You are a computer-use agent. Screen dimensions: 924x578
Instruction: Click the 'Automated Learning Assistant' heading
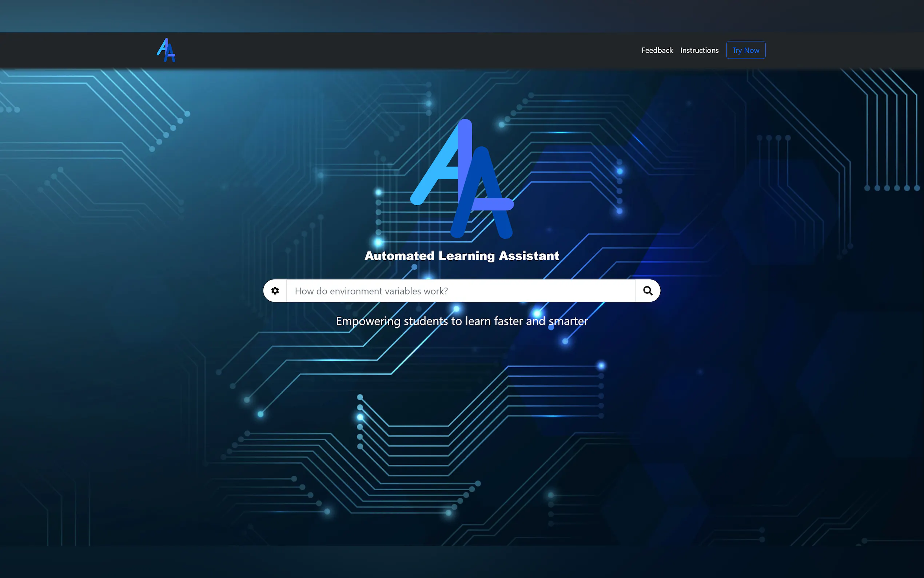tap(461, 256)
